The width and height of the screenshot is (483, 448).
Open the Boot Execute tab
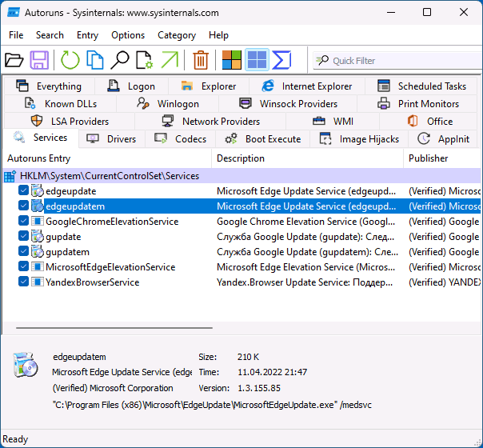pos(262,139)
